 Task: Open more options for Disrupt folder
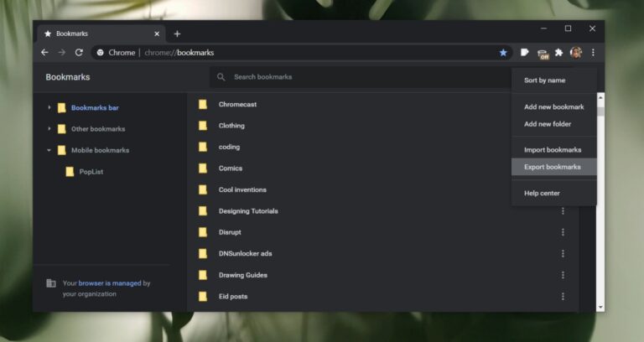tap(563, 232)
